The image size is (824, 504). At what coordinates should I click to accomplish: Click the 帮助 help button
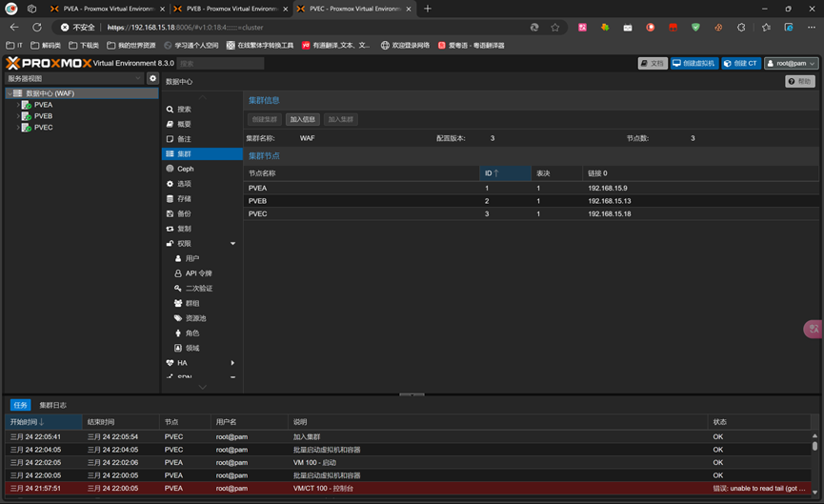click(800, 82)
